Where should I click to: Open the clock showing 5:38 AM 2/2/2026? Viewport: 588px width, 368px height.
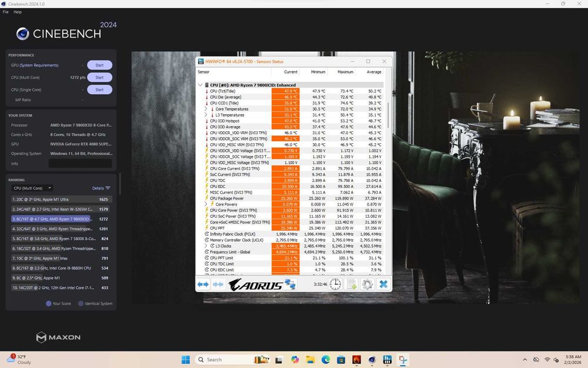click(x=573, y=360)
